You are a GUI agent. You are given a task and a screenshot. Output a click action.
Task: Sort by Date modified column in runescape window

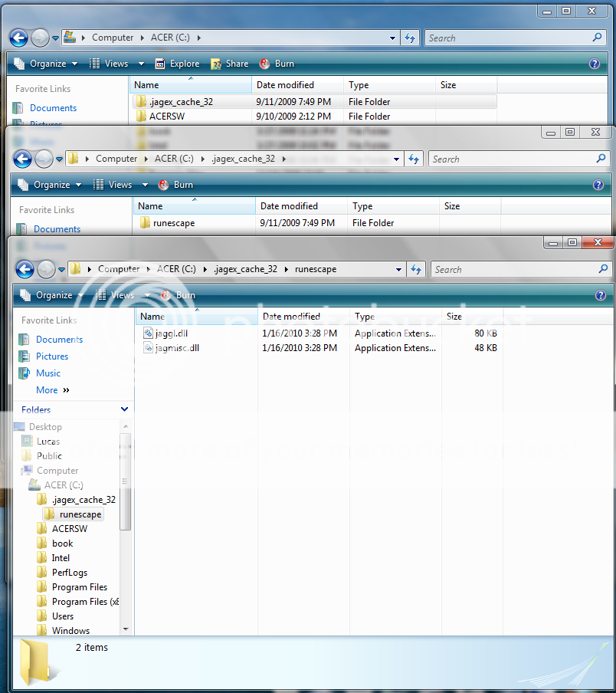[x=291, y=317]
